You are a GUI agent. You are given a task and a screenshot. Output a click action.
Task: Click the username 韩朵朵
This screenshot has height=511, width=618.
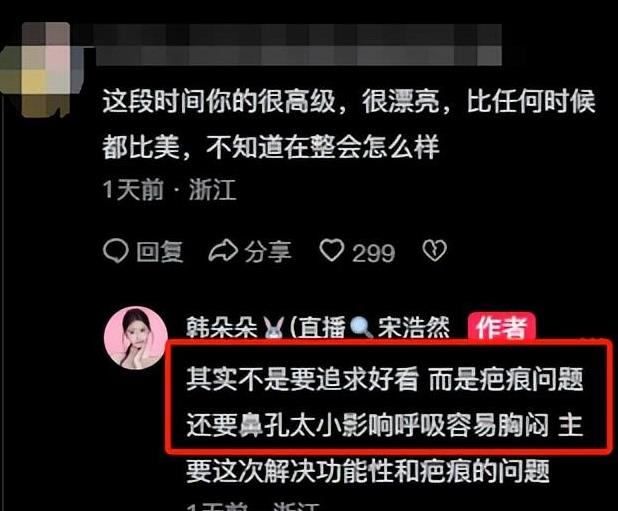222,327
